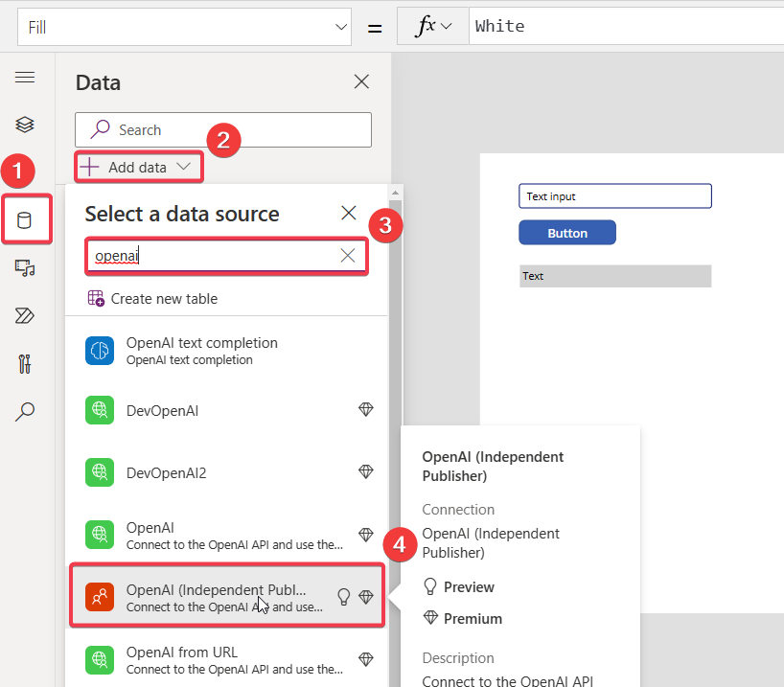Click the Select a data source heading
The width and height of the screenshot is (784, 687).
coord(181,214)
